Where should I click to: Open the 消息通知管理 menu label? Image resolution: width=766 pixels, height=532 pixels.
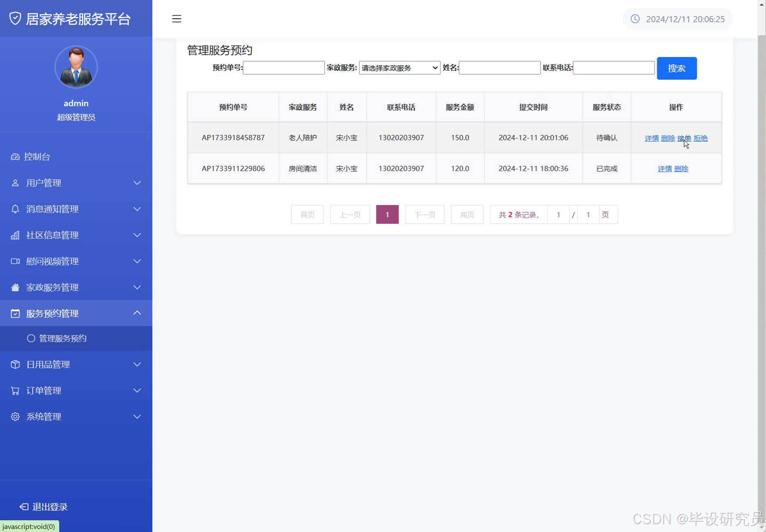click(x=52, y=209)
